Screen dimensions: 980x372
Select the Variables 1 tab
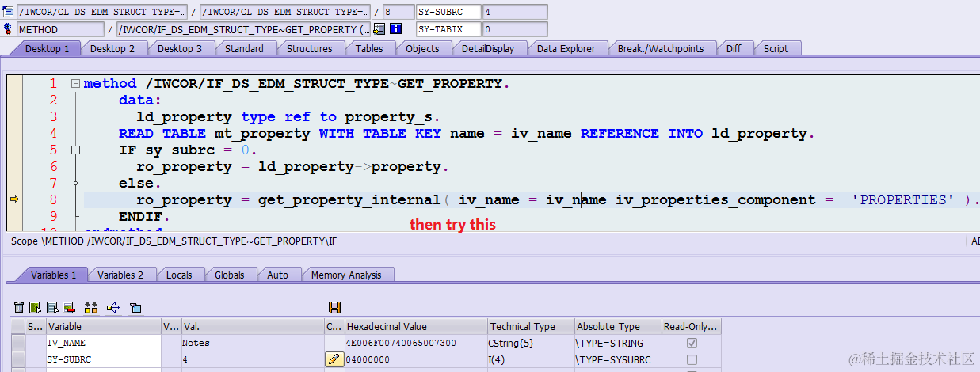pos(54,275)
